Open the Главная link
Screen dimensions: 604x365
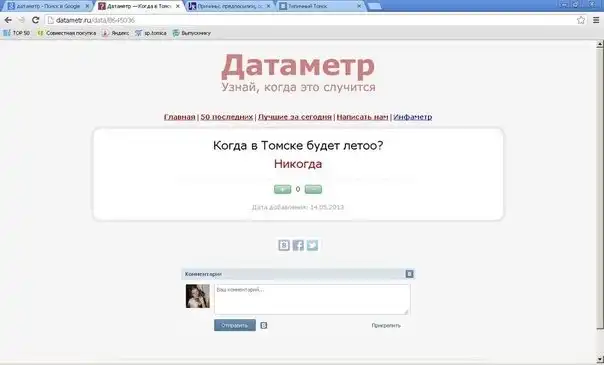(180, 117)
